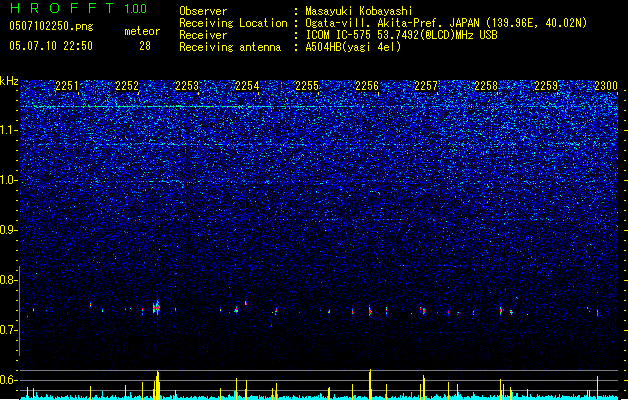Click the 2255 time marker
Viewport: 629px width, 400px height.
coord(307,86)
